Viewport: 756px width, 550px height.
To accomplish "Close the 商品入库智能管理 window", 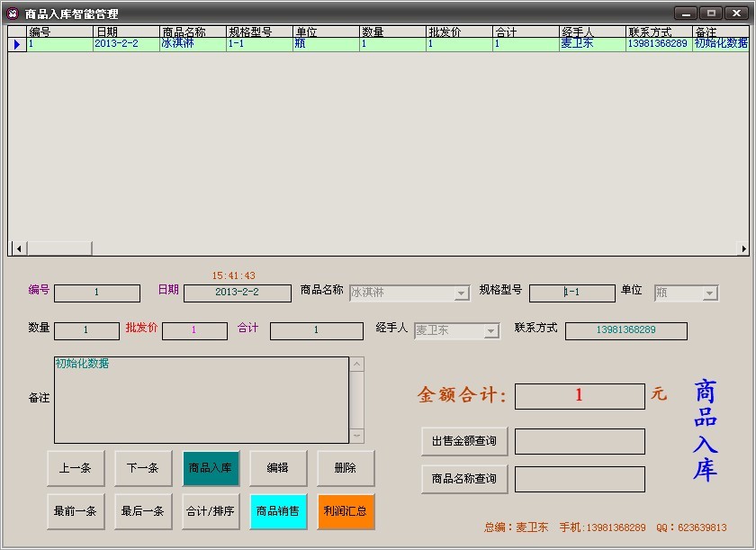I will click(x=737, y=14).
